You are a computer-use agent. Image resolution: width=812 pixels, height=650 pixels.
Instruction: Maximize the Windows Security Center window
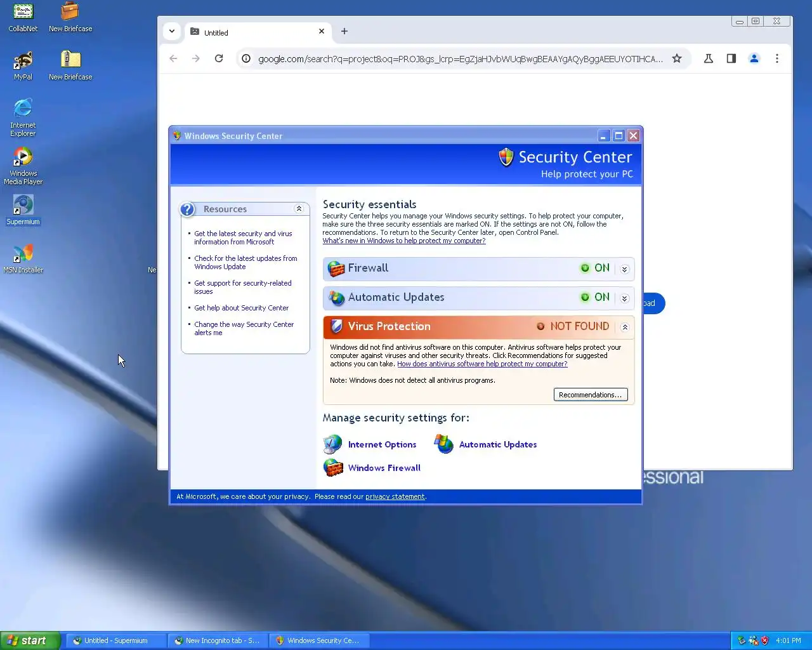[619, 136]
